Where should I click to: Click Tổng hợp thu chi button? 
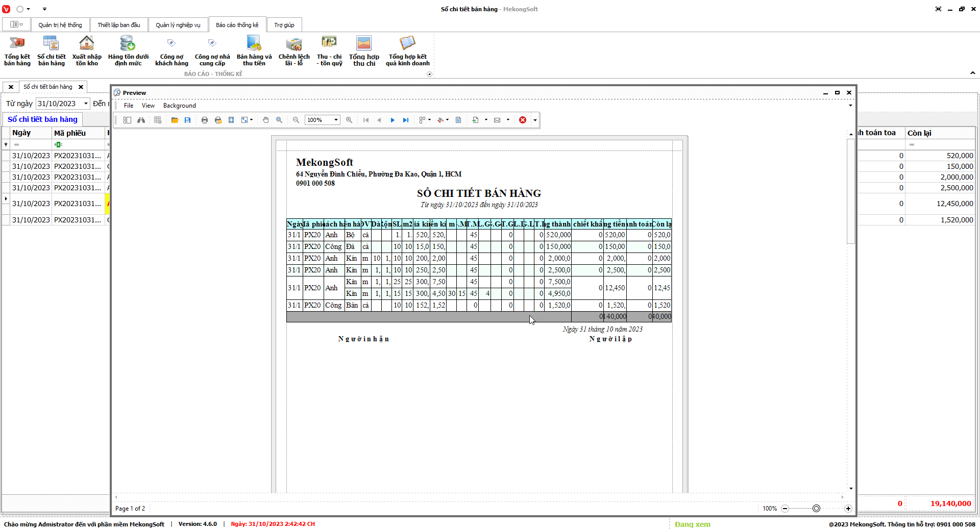[364, 51]
